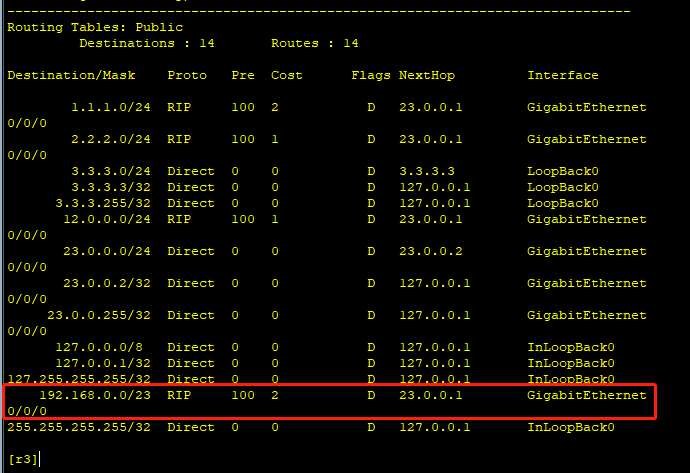Select destination 3.3.3.3/32 text
This screenshot has width=690, height=473.
[110, 187]
